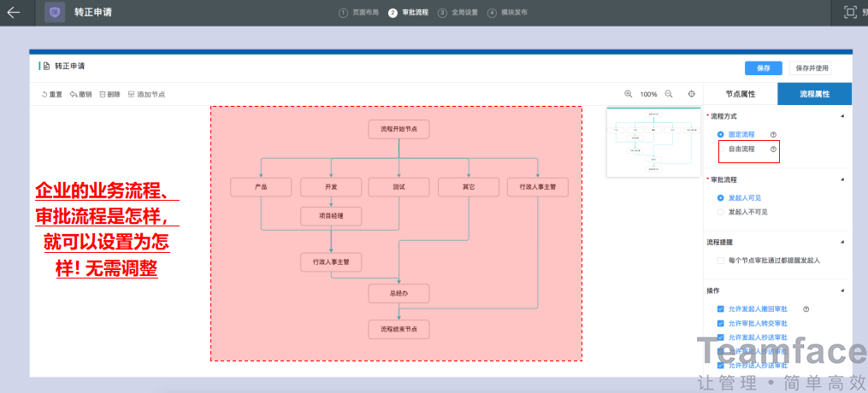Click the 添加节点 add node icon
Image resolution: width=868 pixels, height=393 pixels.
(x=132, y=94)
